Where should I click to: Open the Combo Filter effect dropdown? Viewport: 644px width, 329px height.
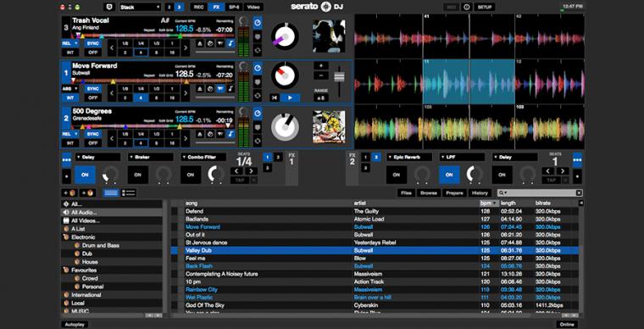point(203,158)
